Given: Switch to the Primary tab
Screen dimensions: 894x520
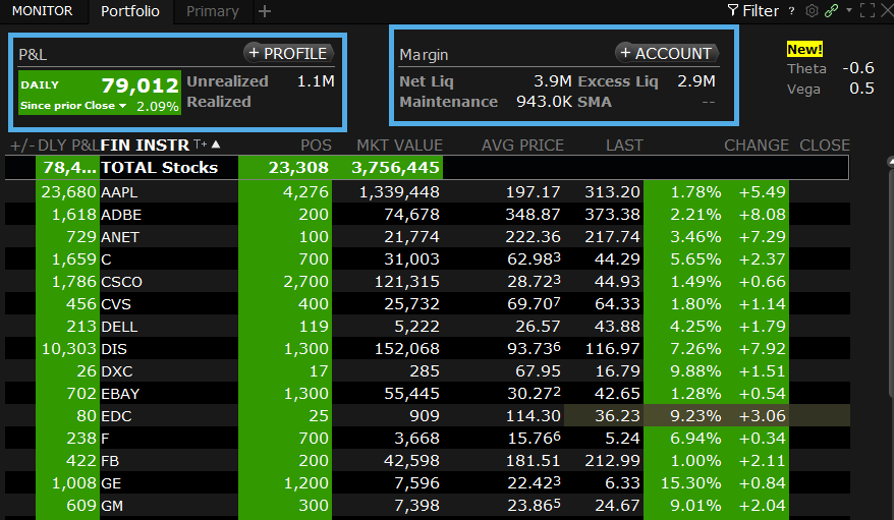Looking at the screenshot, I should pyautogui.click(x=212, y=12).
